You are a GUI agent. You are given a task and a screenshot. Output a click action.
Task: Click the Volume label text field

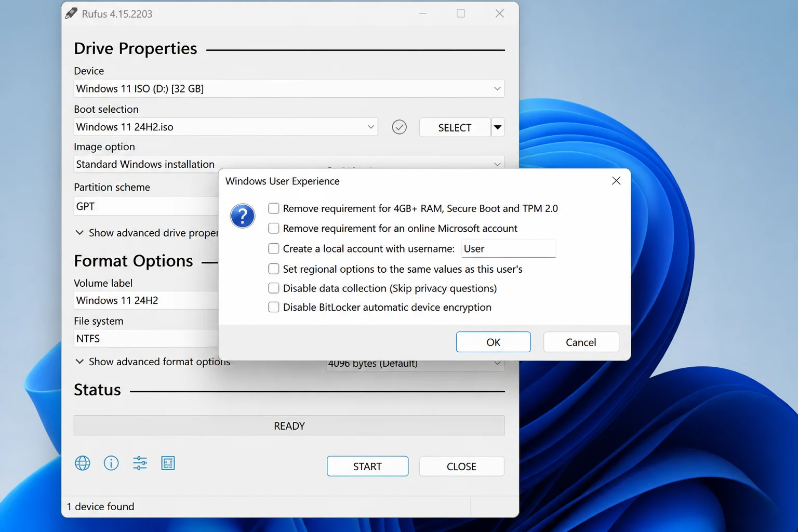point(146,300)
